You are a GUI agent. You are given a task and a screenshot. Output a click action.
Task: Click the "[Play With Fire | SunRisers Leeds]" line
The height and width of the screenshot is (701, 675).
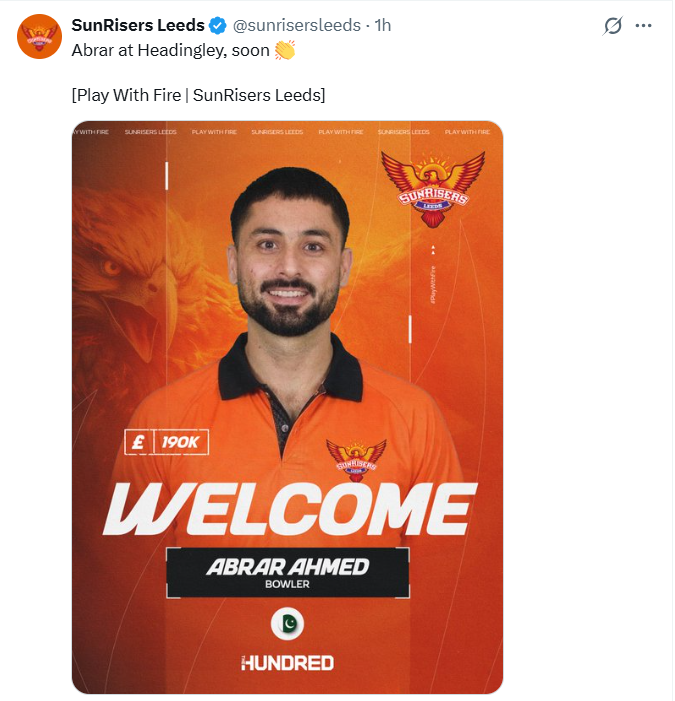pyautogui.click(x=198, y=95)
